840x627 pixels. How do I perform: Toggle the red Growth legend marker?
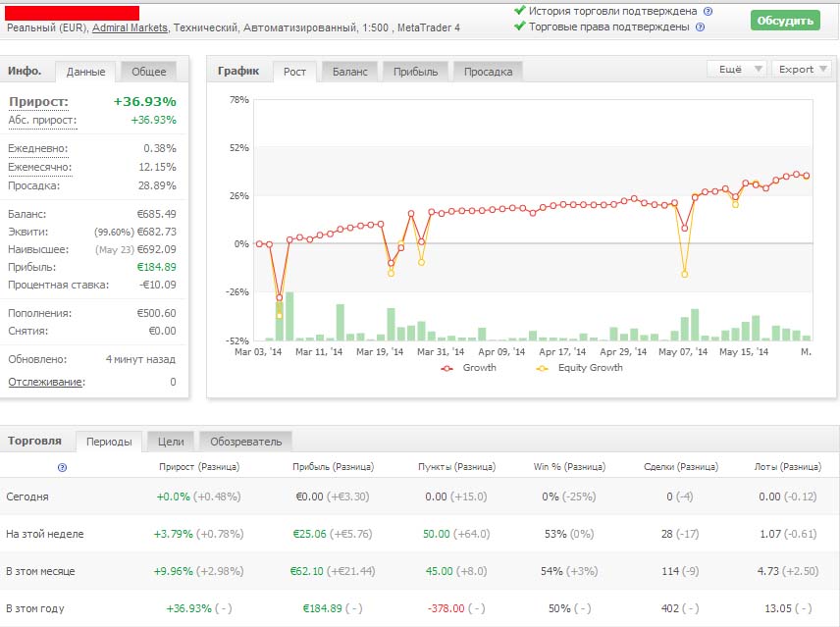pyautogui.click(x=447, y=368)
